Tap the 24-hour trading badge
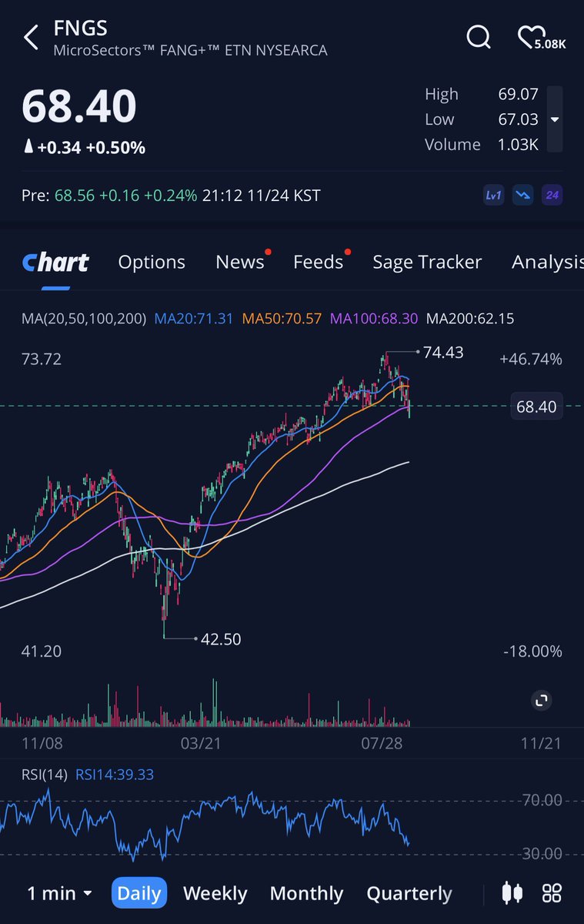 coord(552,196)
